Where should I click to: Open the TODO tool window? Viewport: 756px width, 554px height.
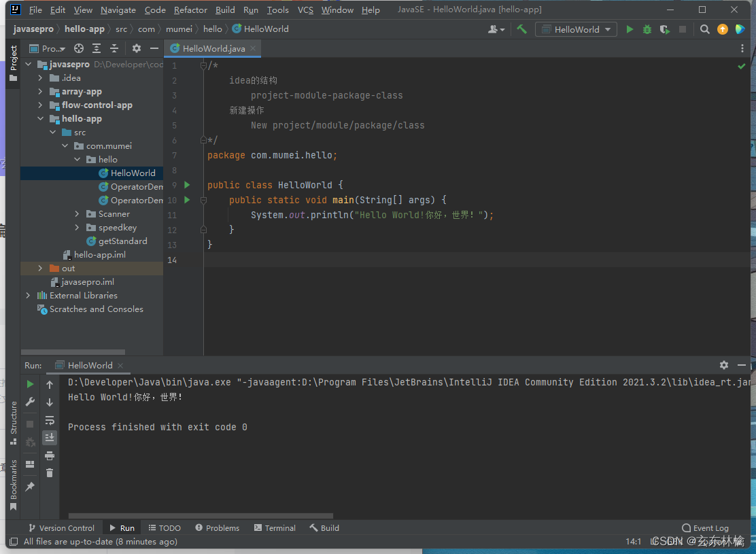tap(165, 528)
